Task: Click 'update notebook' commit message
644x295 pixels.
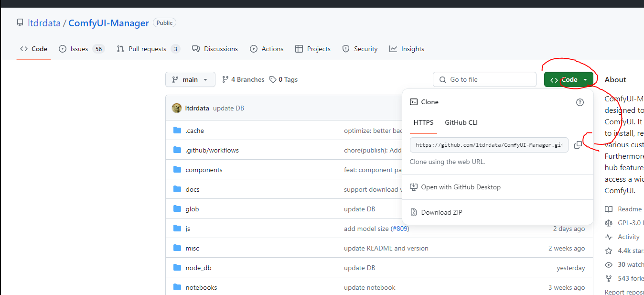Action: [370, 287]
